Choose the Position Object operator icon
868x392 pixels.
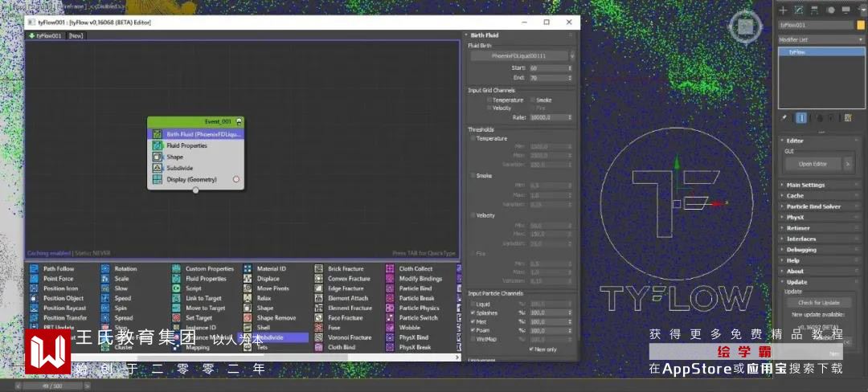[34, 298]
